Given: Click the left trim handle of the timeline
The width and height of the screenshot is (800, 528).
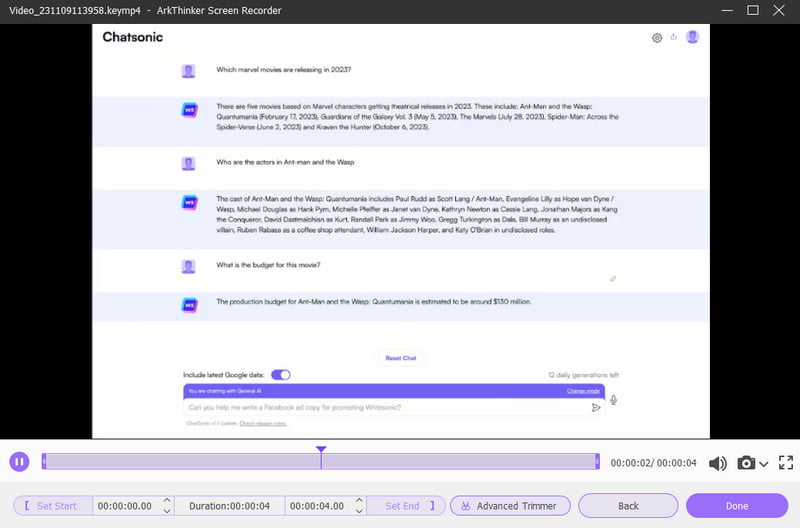Looking at the screenshot, I should click(44, 462).
